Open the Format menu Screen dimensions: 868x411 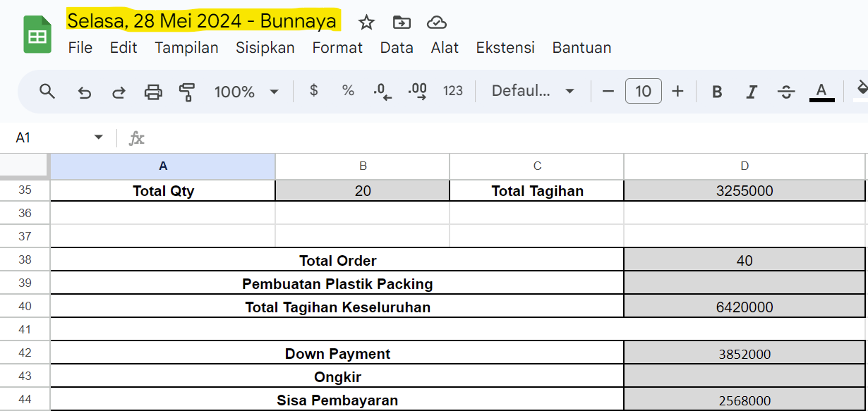337,48
